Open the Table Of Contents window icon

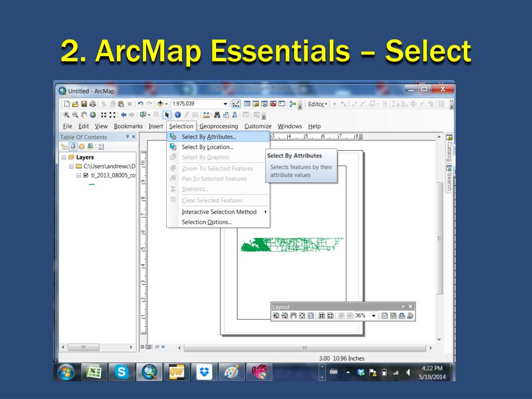coord(247,104)
